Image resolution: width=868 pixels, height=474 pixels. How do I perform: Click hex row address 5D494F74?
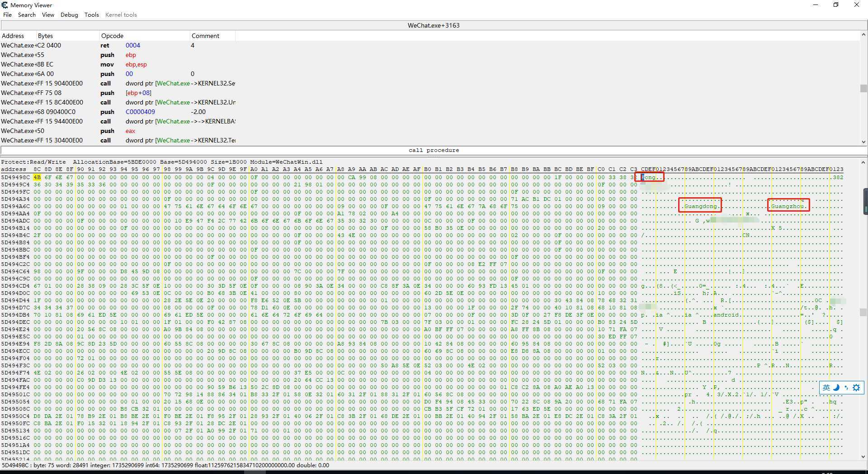[x=15, y=373]
